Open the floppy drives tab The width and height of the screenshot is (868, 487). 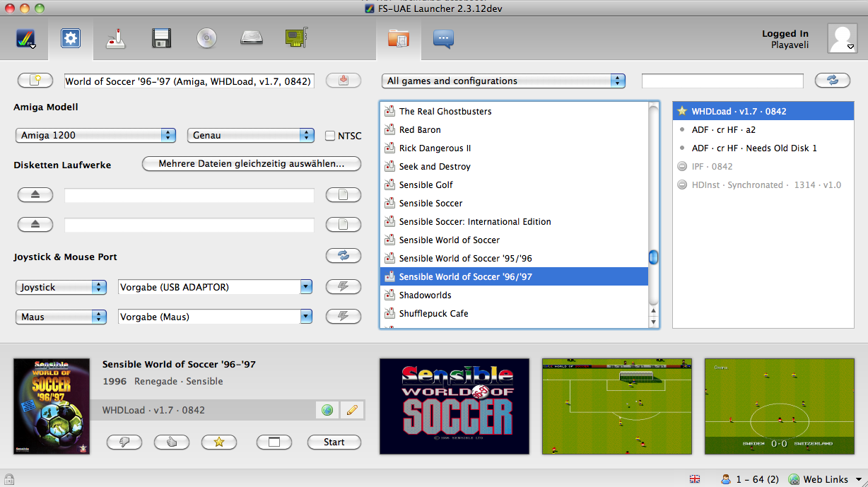pyautogui.click(x=161, y=39)
